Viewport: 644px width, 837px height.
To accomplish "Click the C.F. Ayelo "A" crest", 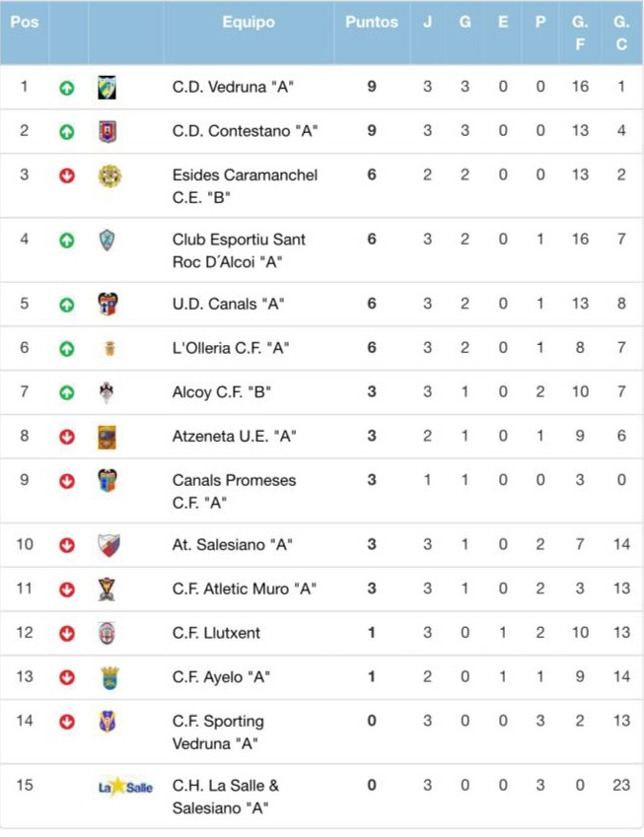I will [107, 677].
